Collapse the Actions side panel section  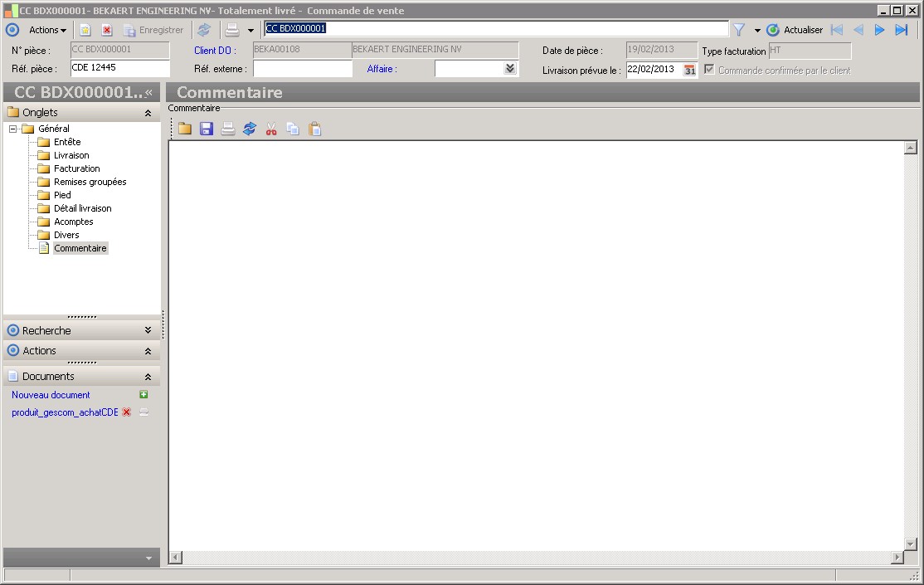(148, 351)
